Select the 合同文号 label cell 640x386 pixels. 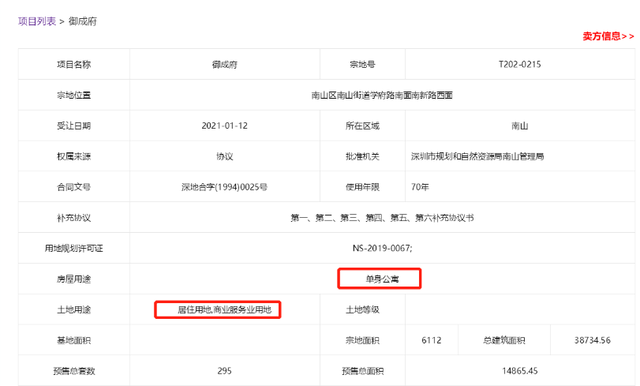click(x=74, y=187)
